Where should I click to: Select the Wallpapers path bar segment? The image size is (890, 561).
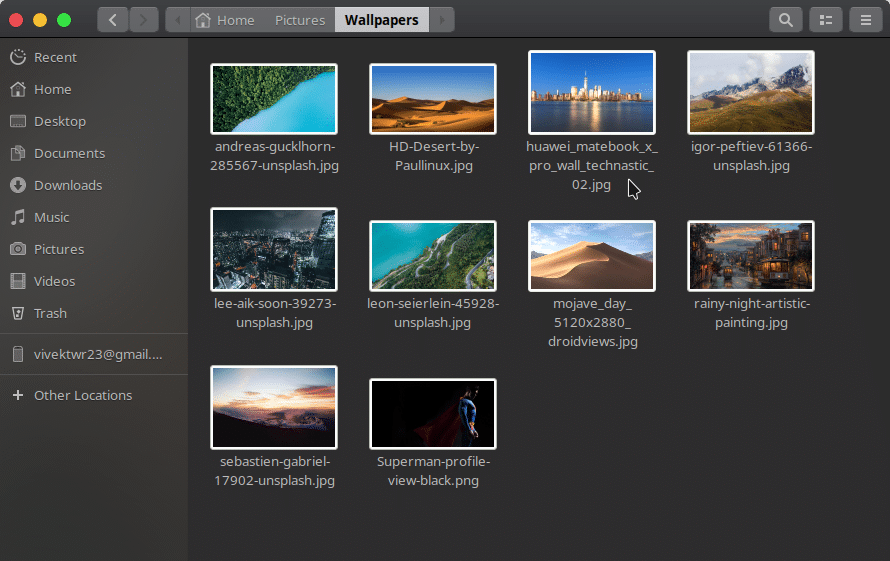(x=381, y=20)
